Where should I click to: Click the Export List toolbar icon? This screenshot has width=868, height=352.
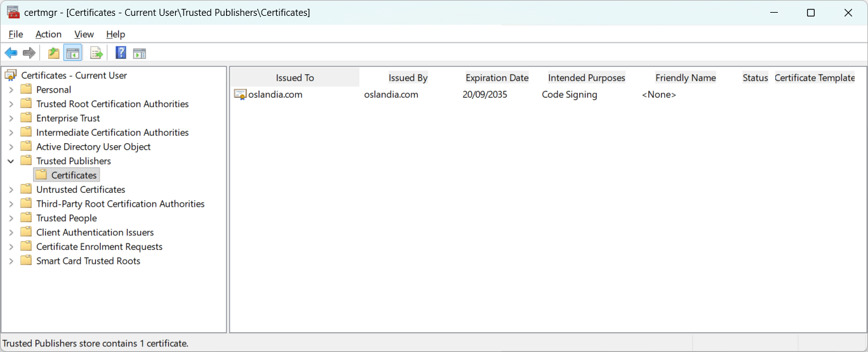click(x=97, y=53)
